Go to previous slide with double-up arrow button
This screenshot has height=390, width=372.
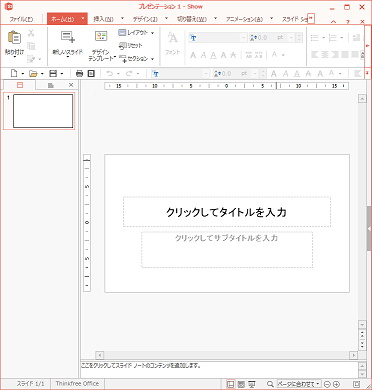(362, 334)
